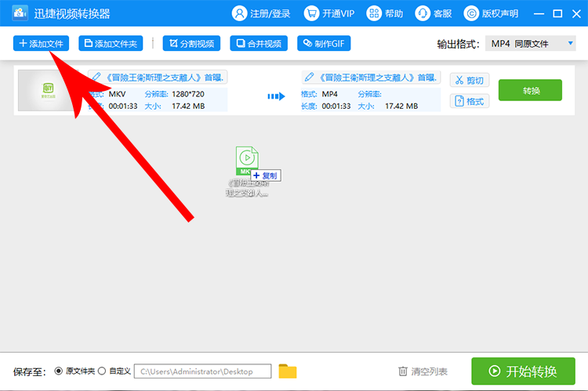Open the 帮助 help menu
The width and height of the screenshot is (588, 391).
[x=384, y=14]
